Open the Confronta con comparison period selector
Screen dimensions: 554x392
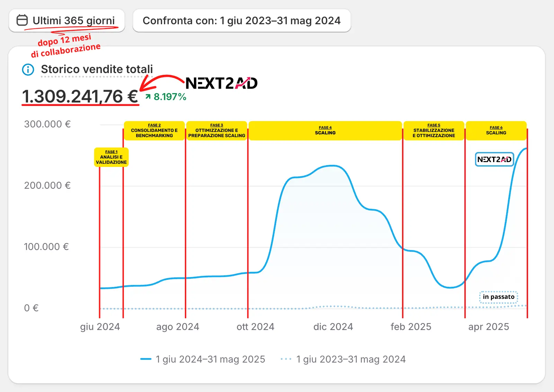[242, 21]
